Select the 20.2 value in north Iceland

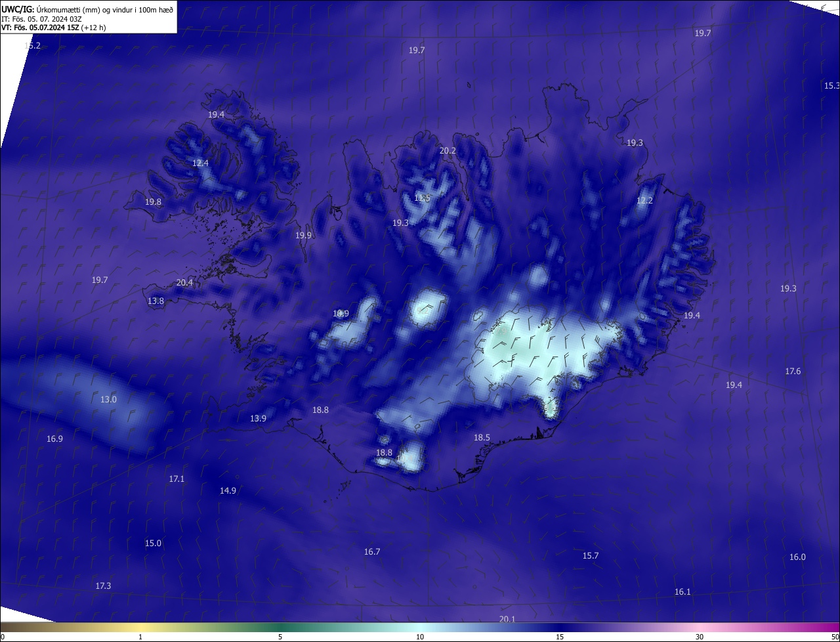(448, 151)
